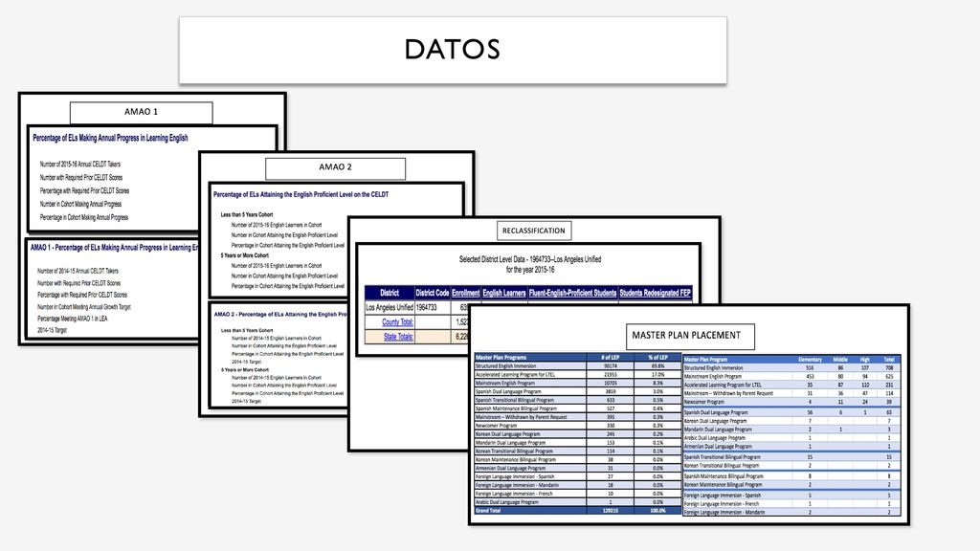980x551 pixels.
Task: Click the Fluent-English-Proficient Students header link
Action: [572, 293]
